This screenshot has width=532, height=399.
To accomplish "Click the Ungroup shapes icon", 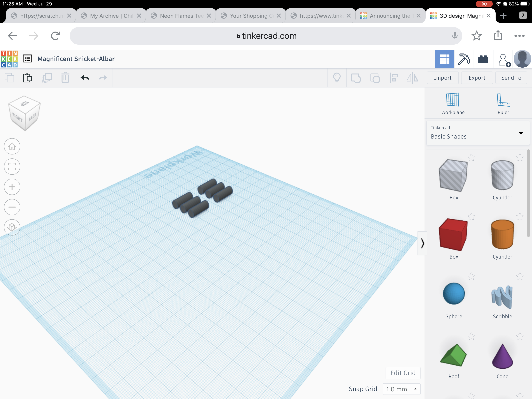I will pos(375,78).
